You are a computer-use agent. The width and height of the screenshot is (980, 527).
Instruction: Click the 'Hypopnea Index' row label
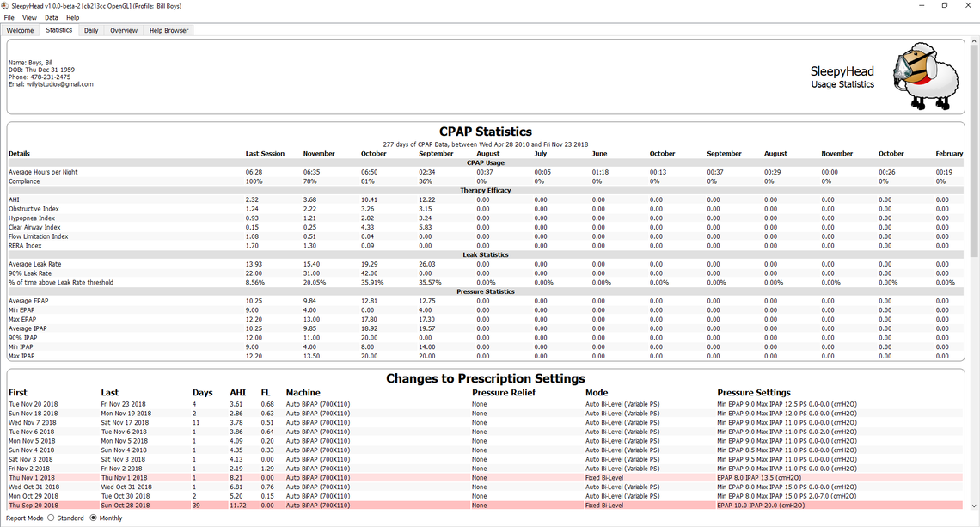(32, 218)
